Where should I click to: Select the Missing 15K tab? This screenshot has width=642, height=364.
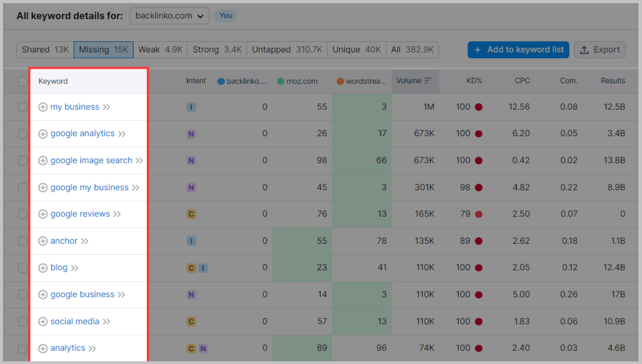click(104, 50)
